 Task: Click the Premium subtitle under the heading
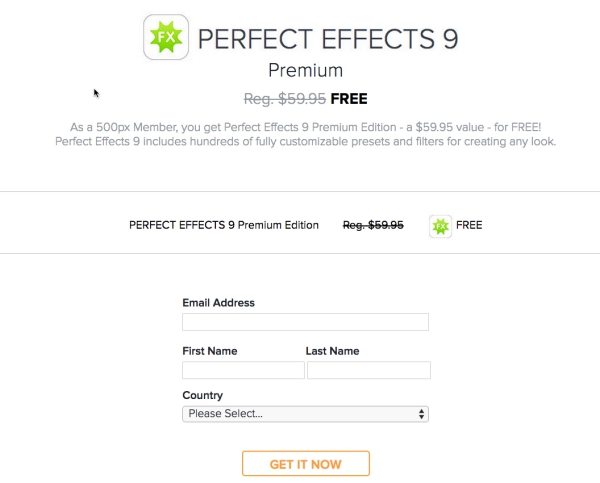click(x=305, y=70)
